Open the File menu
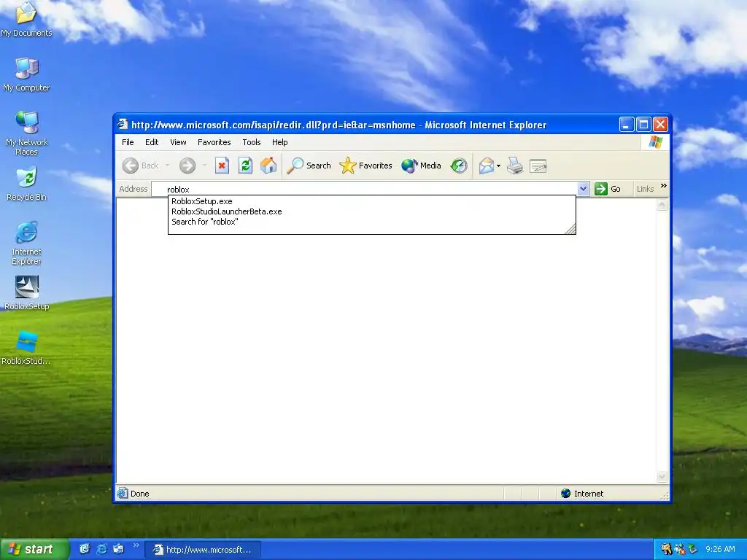This screenshot has height=560, width=747. point(128,142)
